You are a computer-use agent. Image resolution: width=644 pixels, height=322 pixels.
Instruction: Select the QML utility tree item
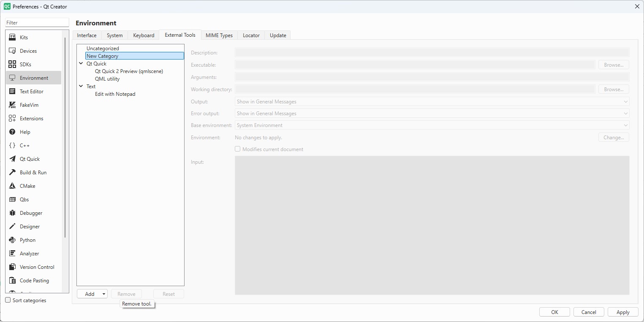tap(107, 79)
